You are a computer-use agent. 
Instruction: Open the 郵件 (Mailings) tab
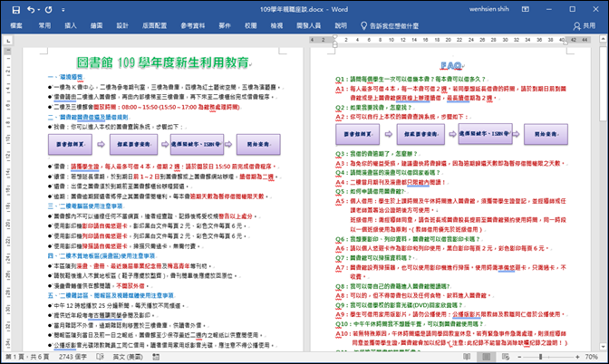[x=225, y=25]
